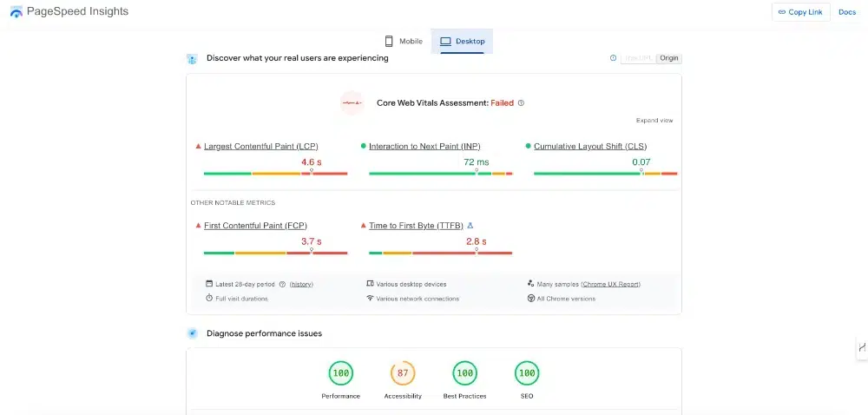Select the Desktop tab
This screenshot has height=415, width=868.
click(462, 42)
